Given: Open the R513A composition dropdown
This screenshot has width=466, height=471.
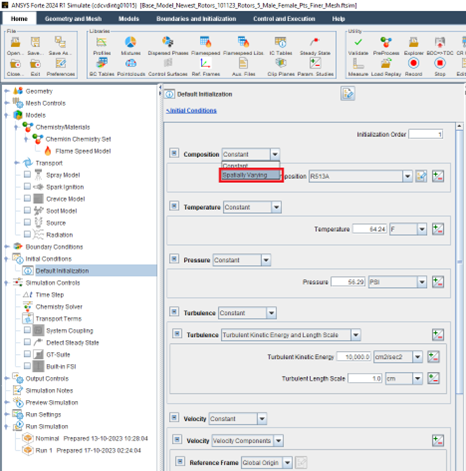Looking at the screenshot, I should (407, 176).
